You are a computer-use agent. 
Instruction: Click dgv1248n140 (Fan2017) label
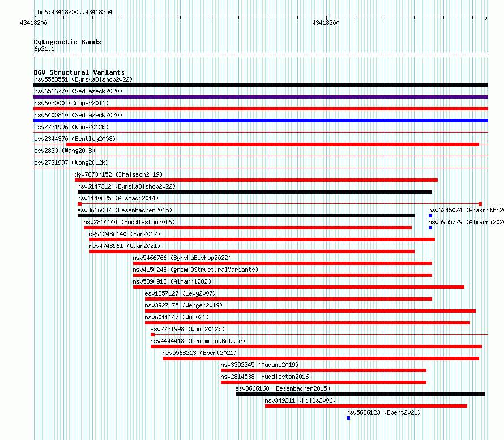point(125,234)
